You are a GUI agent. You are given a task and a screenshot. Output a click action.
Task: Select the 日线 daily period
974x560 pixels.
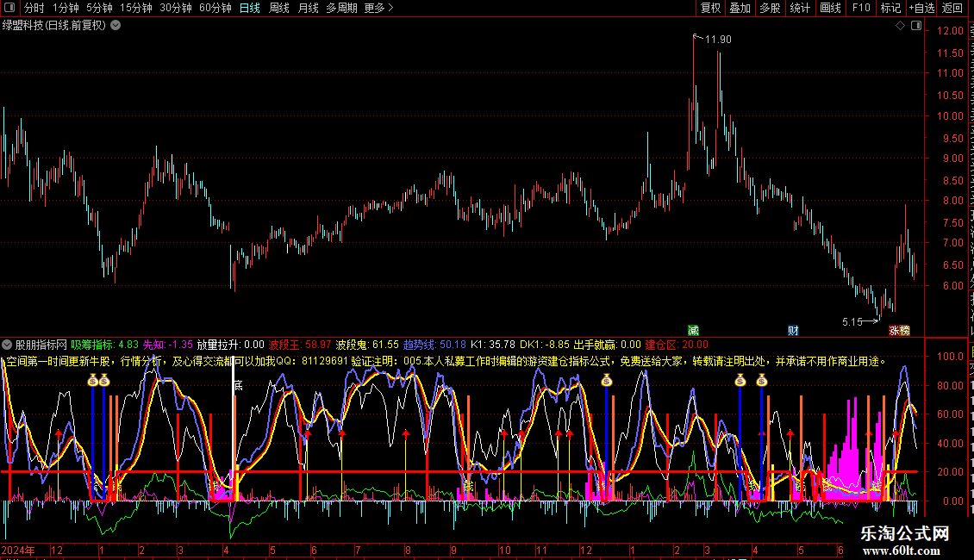click(x=250, y=8)
